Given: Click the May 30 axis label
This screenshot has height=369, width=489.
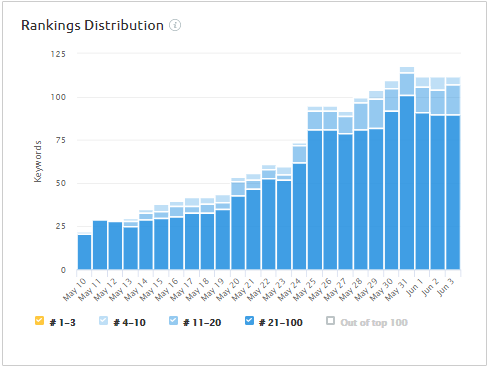Looking at the screenshot, I should click(381, 290).
